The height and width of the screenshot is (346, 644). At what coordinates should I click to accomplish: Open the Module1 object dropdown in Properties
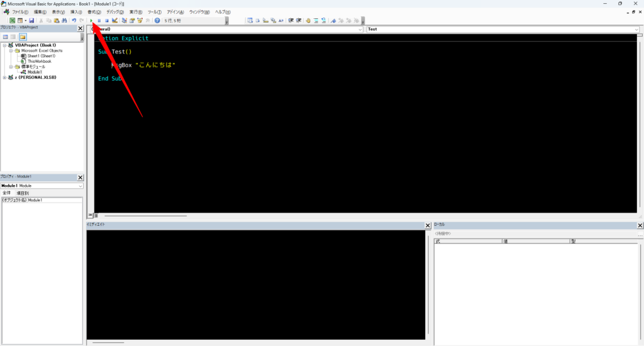(80, 186)
